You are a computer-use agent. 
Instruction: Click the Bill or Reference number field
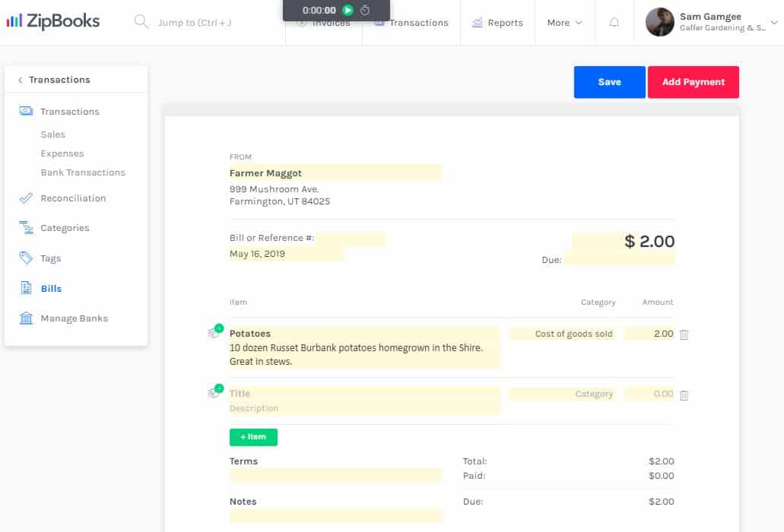[x=351, y=239]
